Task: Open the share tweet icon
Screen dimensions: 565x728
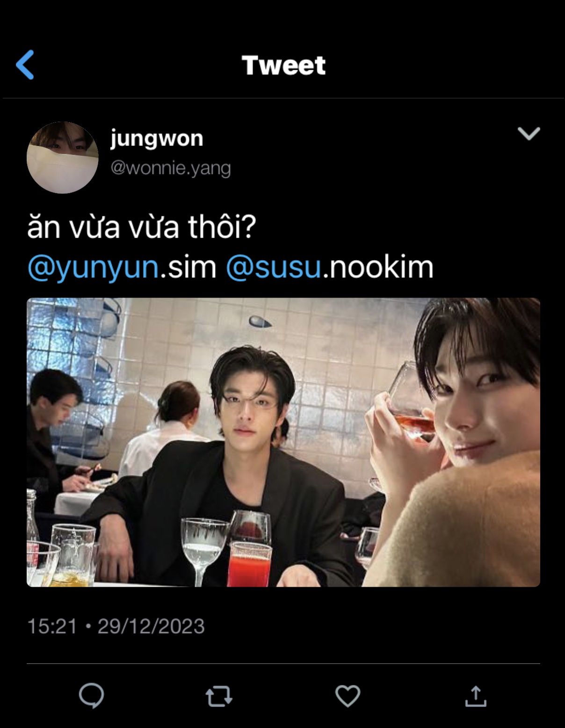Action: coord(476,696)
